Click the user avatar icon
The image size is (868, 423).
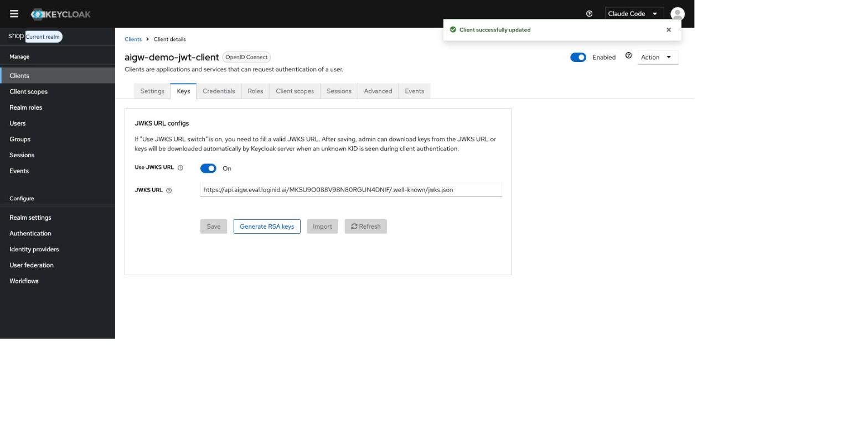coord(677,14)
